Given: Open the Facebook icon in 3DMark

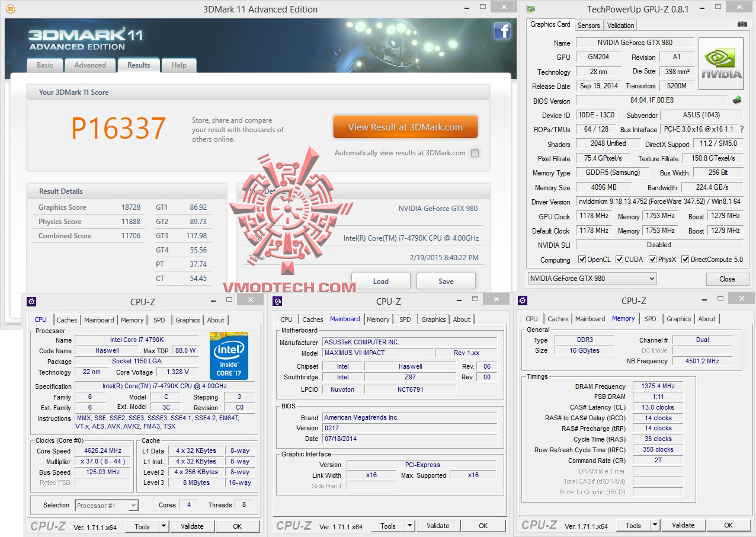Looking at the screenshot, I should coord(502,31).
